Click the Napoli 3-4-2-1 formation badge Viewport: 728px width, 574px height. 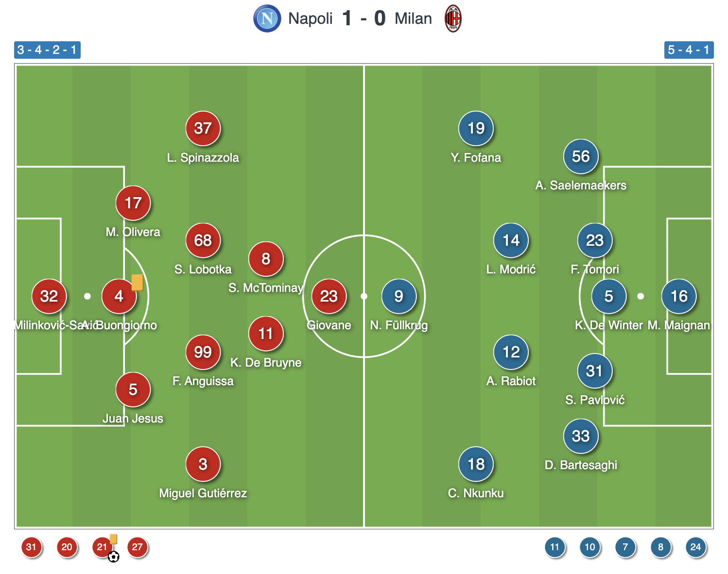pyautogui.click(x=47, y=50)
